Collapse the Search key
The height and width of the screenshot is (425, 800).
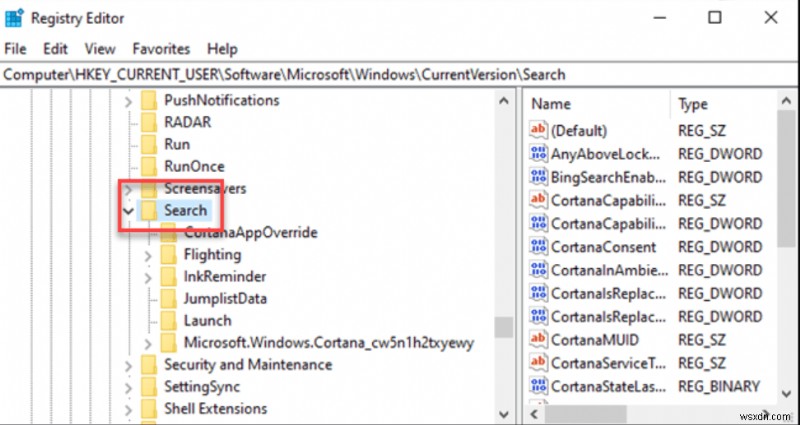(129, 211)
